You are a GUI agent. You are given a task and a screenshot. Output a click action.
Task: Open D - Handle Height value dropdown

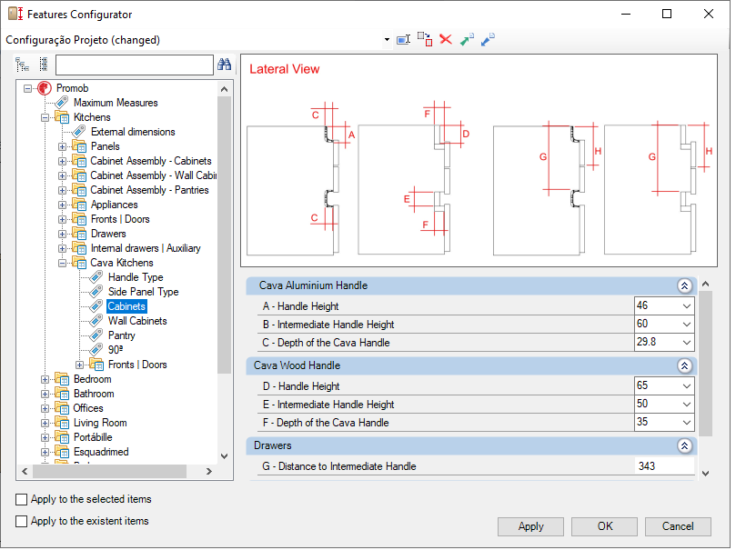(x=687, y=386)
